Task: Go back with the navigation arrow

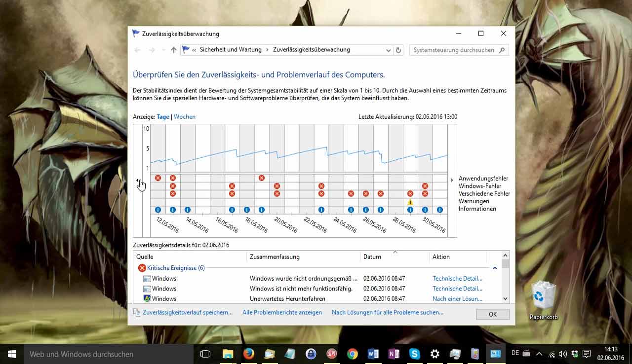Action: pos(138,50)
